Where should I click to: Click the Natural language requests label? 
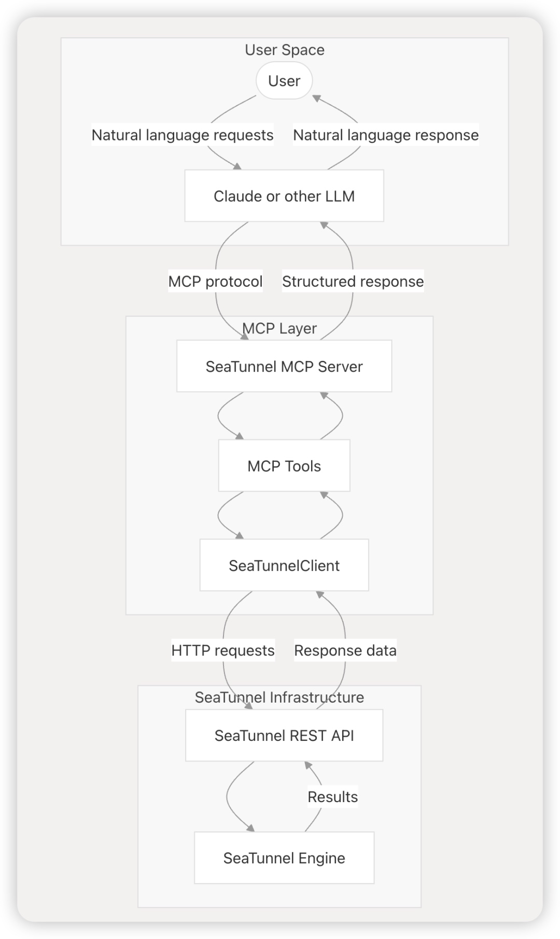pyautogui.click(x=183, y=135)
